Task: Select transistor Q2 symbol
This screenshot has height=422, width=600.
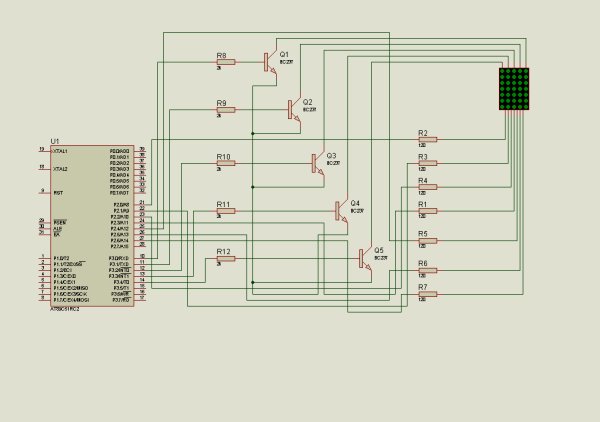Action: click(294, 110)
